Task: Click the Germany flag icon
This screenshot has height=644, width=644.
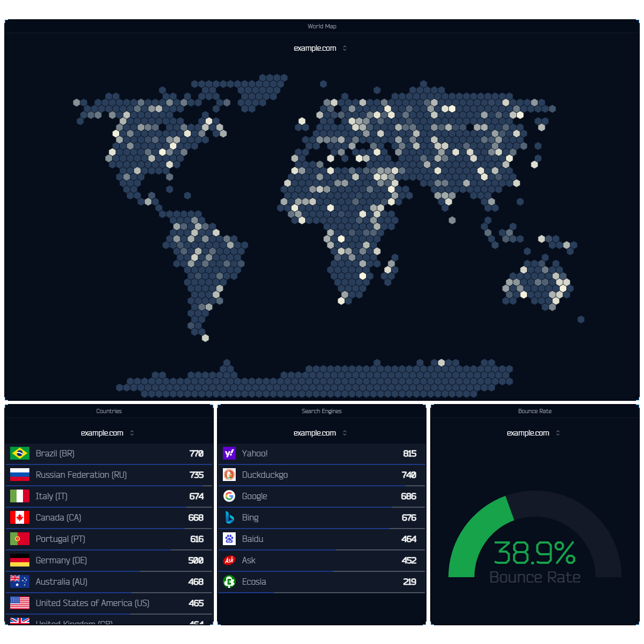Action: click(x=20, y=560)
